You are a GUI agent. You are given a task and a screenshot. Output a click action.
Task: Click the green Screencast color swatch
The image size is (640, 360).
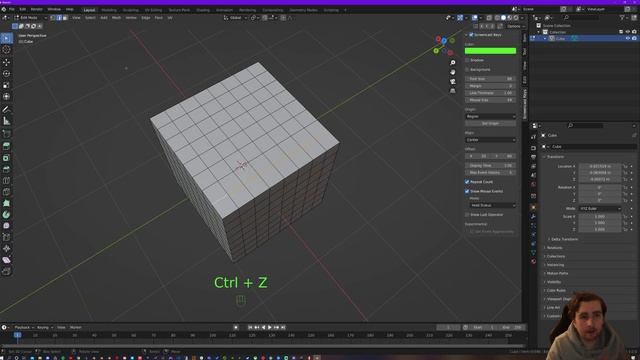(x=490, y=51)
